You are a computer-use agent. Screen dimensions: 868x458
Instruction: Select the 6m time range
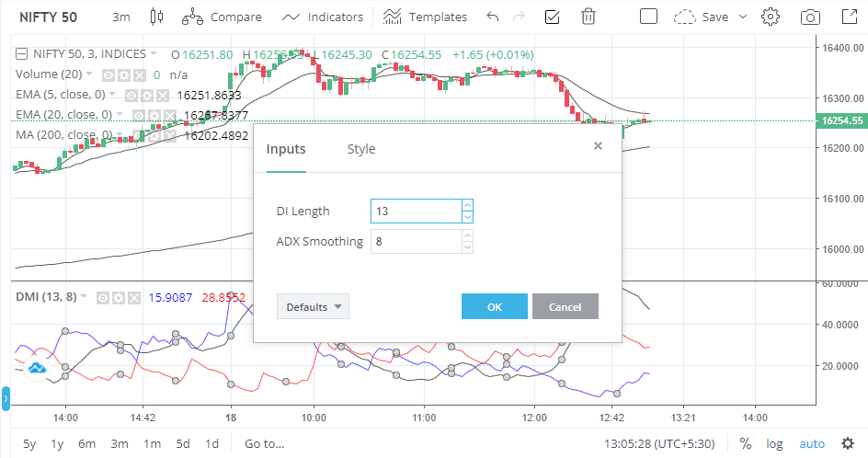click(87, 443)
